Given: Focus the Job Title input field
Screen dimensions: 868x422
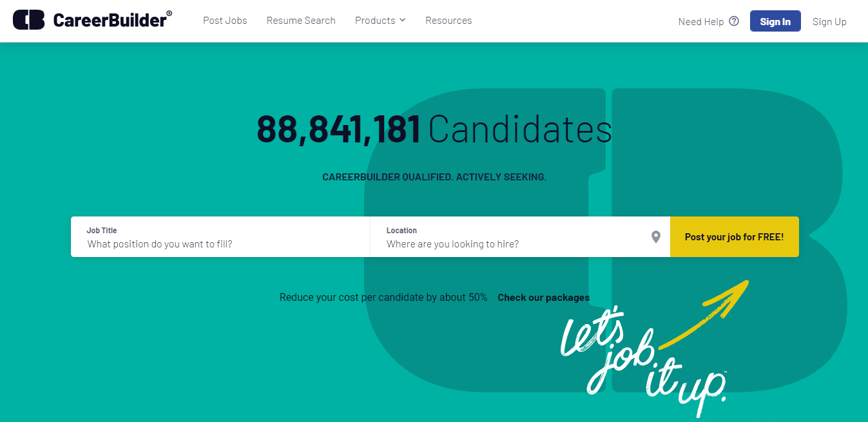Looking at the screenshot, I should click(220, 237).
